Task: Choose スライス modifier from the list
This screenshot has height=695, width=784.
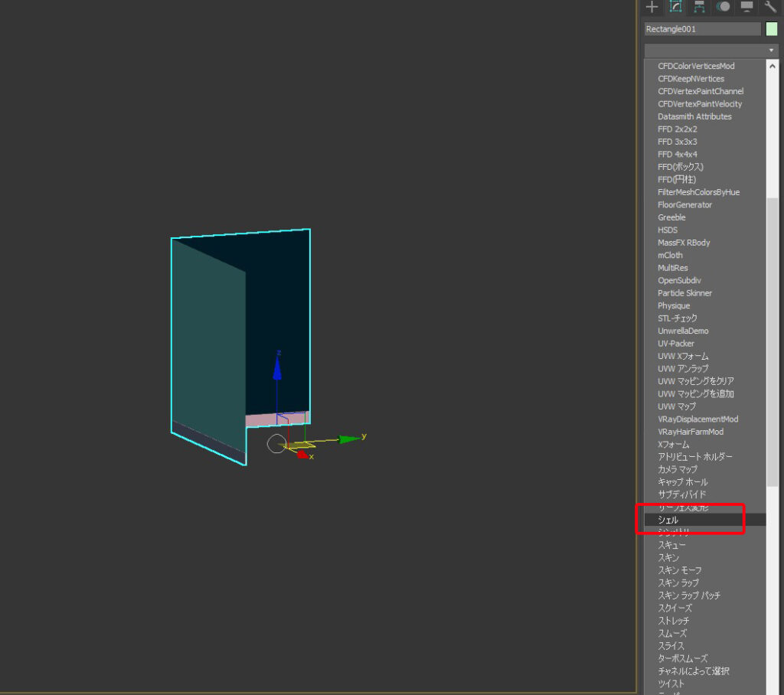Action: (x=671, y=646)
